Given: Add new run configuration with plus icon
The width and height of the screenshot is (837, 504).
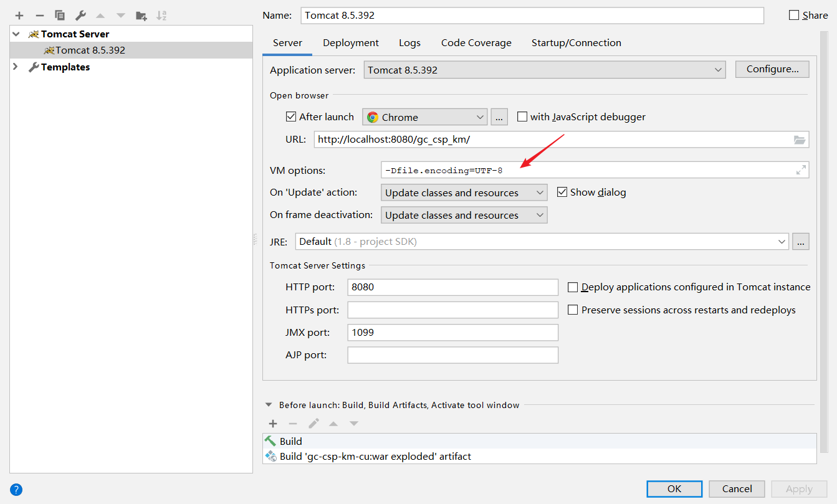Looking at the screenshot, I should pyautogui.click(x=19, y=16).
